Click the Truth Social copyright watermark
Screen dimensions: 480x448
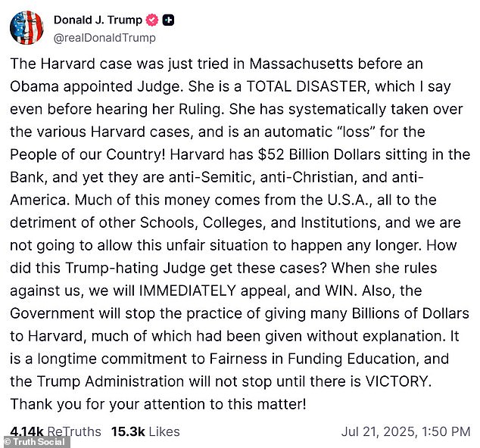(x=35, y=442)
